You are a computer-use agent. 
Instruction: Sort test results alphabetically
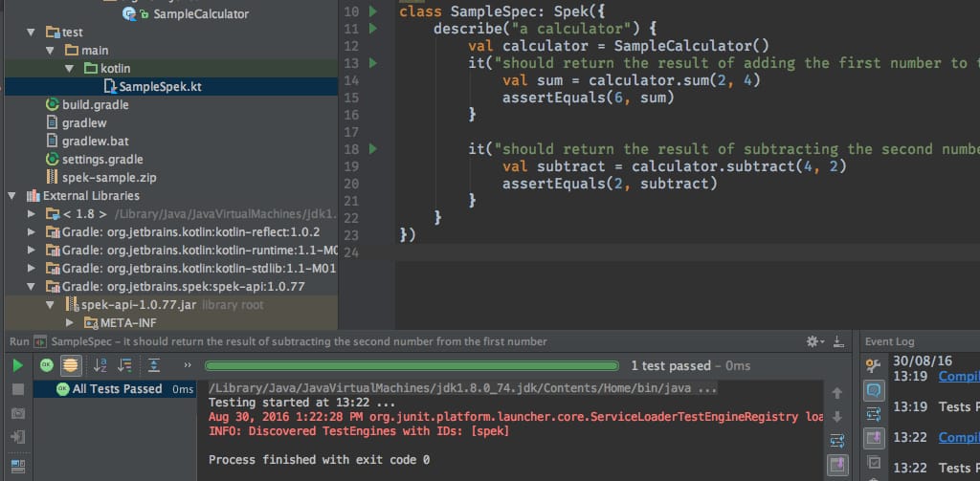pos(100,365)
